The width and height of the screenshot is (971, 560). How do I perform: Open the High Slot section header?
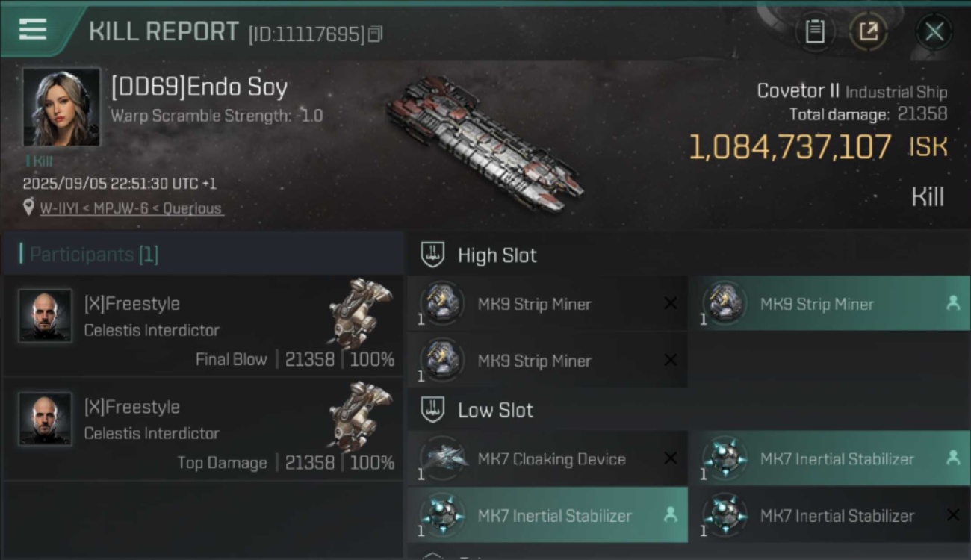(x=497, y=255)
